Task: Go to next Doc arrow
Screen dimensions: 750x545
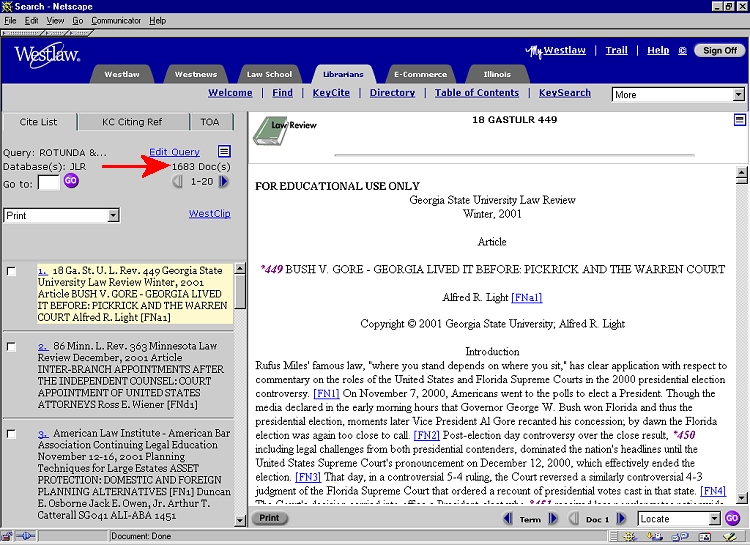Action: 621,518
